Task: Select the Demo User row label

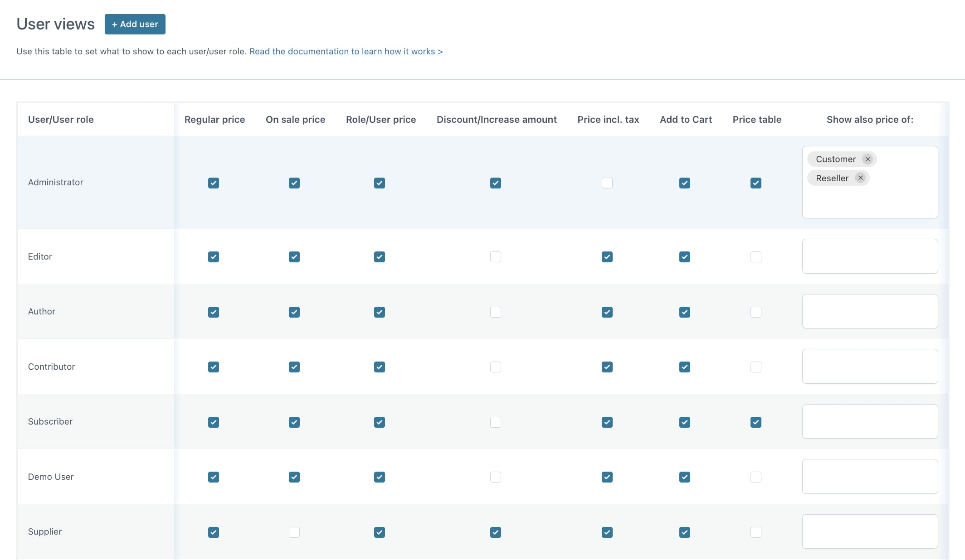Action: click(x=51, y=477)
